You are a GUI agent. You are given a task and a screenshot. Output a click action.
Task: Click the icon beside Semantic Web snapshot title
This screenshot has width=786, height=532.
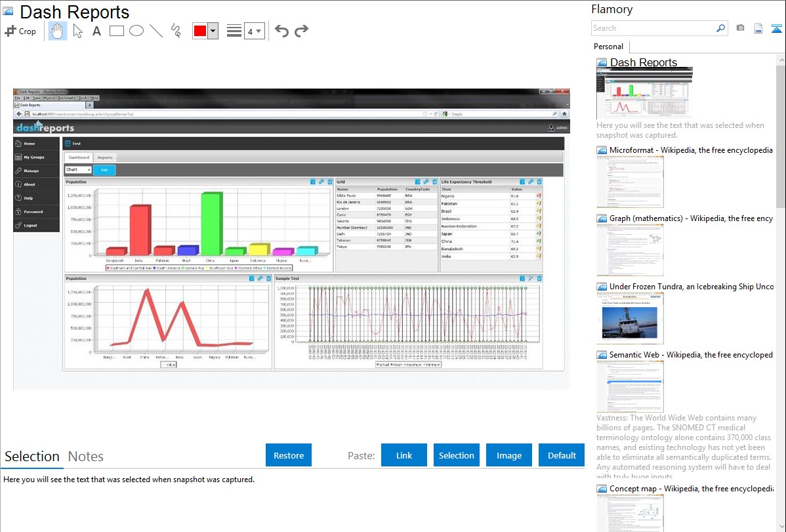[x=602, y=355]
